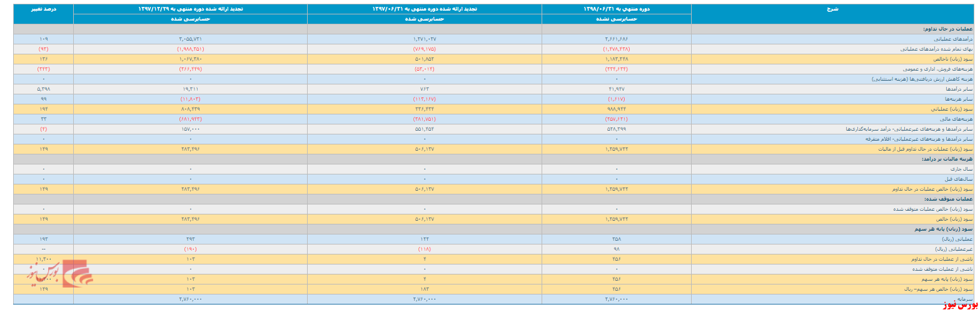Screen dimensions: 980x312
Task: Click the restated ۱۳۹۷/۰۶/۳۱ period column header
Action: pyautogui.click(x=425, y=9)
